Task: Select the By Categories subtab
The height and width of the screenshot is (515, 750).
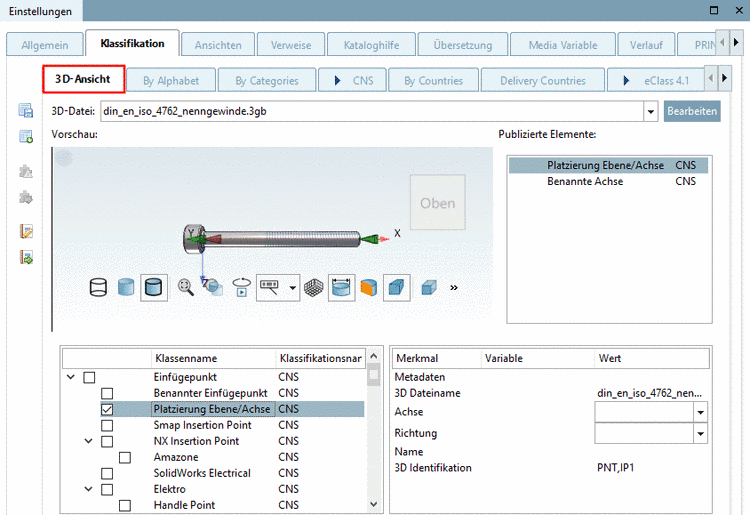Action: coord(267,80)
